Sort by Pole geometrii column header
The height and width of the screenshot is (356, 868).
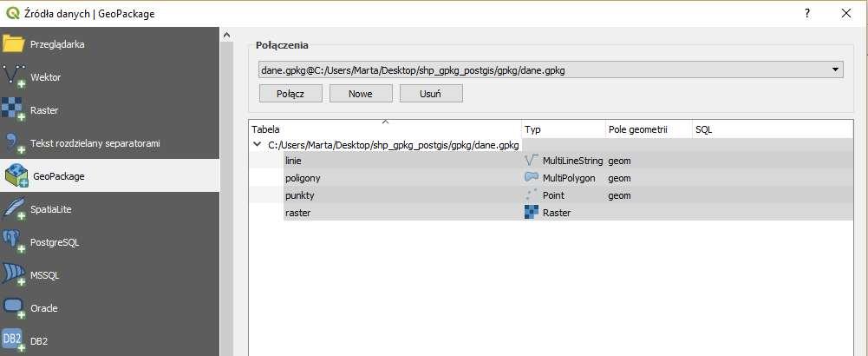pyautogui.click(x=649, y=129)
